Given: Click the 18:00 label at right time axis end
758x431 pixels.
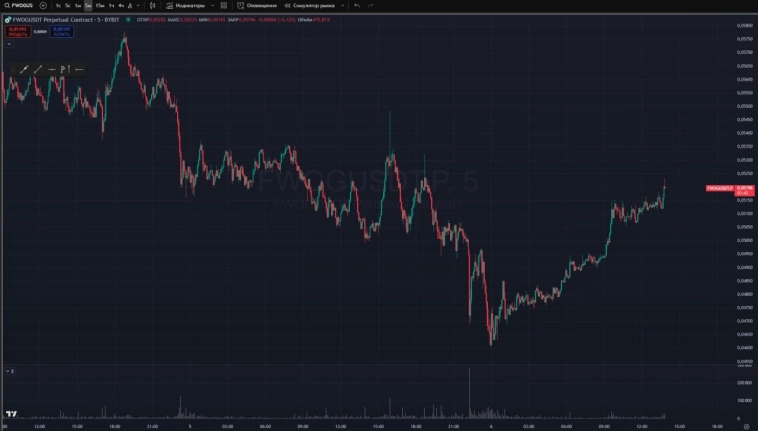Looking at the screenshot, I should (x=717, y=427).
